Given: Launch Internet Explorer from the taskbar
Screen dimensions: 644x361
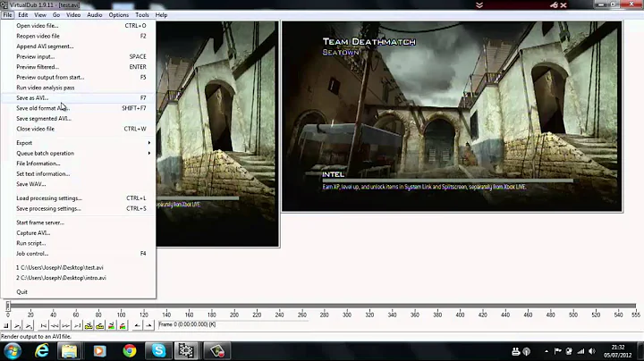Looking at the screenshot, I should point(42,351).
